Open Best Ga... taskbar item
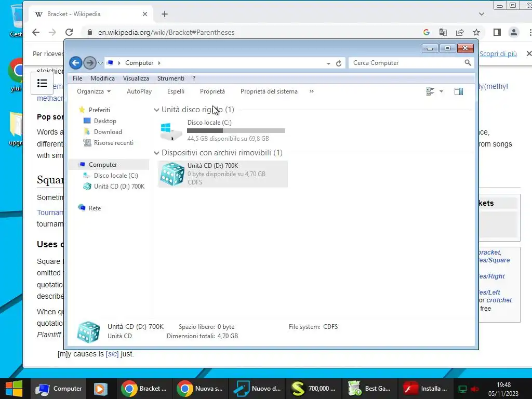This screenshot has height=399, width=532. pos(370,389)
